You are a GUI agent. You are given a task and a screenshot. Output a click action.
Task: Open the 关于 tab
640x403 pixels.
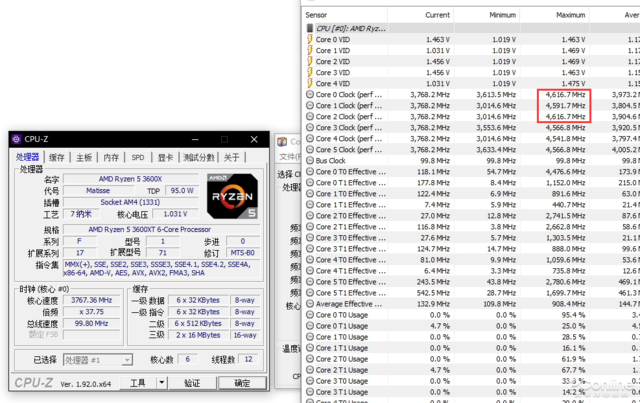click(x=231, y=158)
